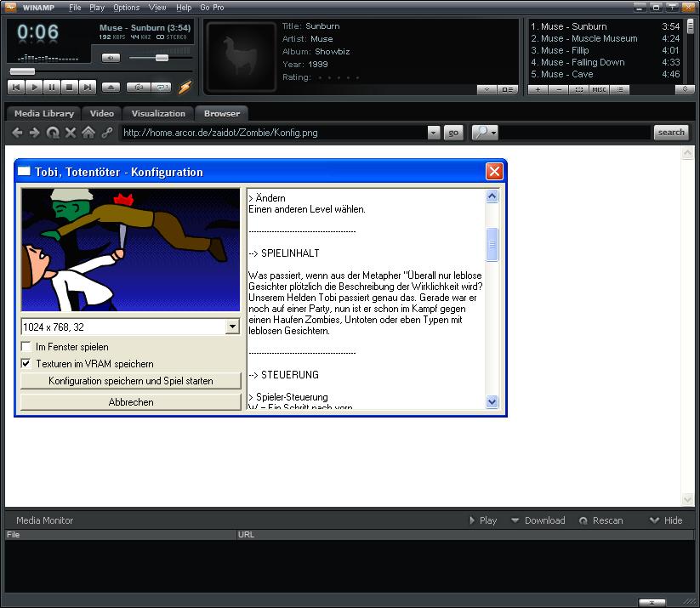This screenshot has height=608, width=700.
Task: Open the 1024 x 768, 32 resolution dropdown
Action: [232, 327]
